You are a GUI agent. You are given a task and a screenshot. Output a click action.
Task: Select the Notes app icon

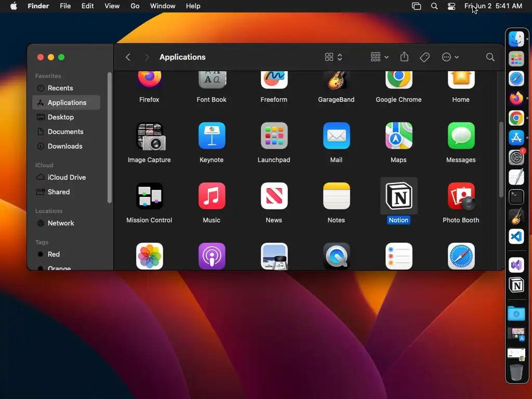tap(336, 196)
